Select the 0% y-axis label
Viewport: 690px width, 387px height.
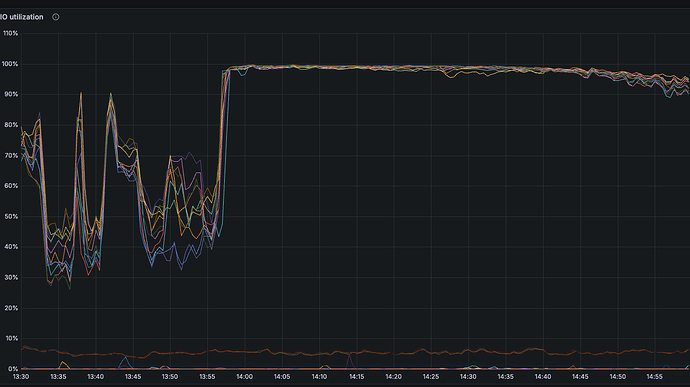13,369
